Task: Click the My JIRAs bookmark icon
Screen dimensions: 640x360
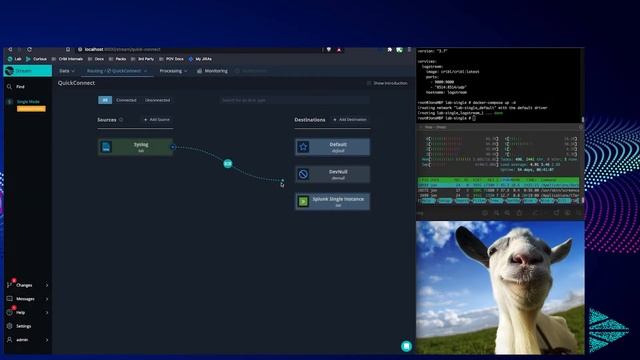Action: click(x=191, y=59)
